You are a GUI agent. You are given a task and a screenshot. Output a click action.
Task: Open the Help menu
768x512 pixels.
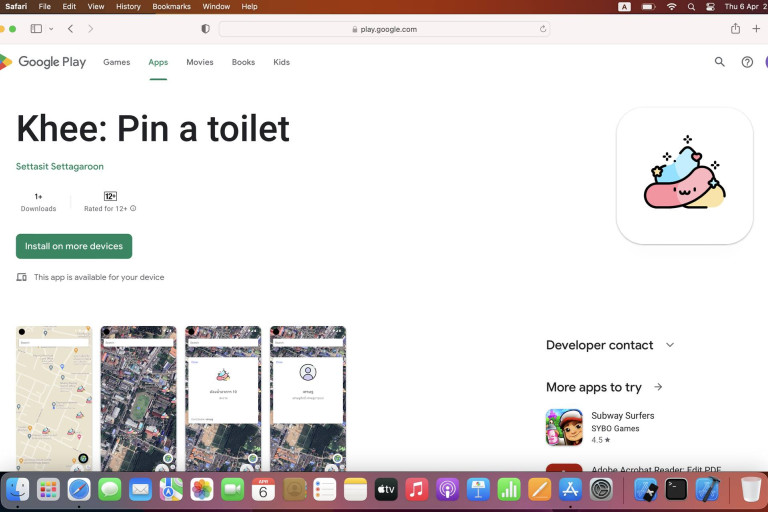[x=249, y=6]
